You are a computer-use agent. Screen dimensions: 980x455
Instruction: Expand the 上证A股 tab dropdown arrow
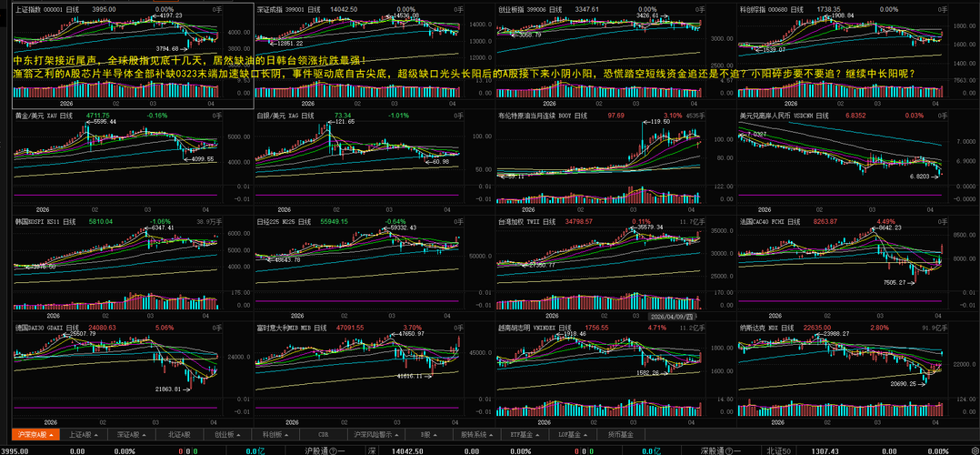point(97,435)
